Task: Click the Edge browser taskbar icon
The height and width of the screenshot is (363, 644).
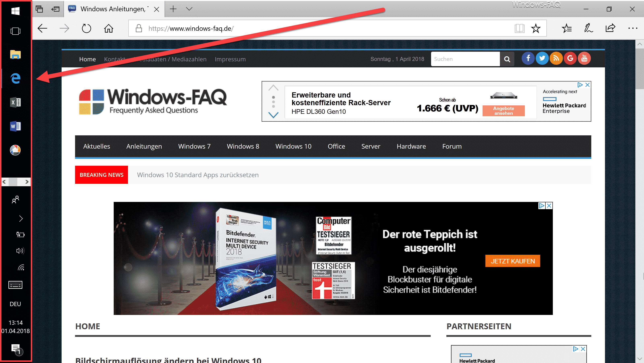Action: [15, 78]
